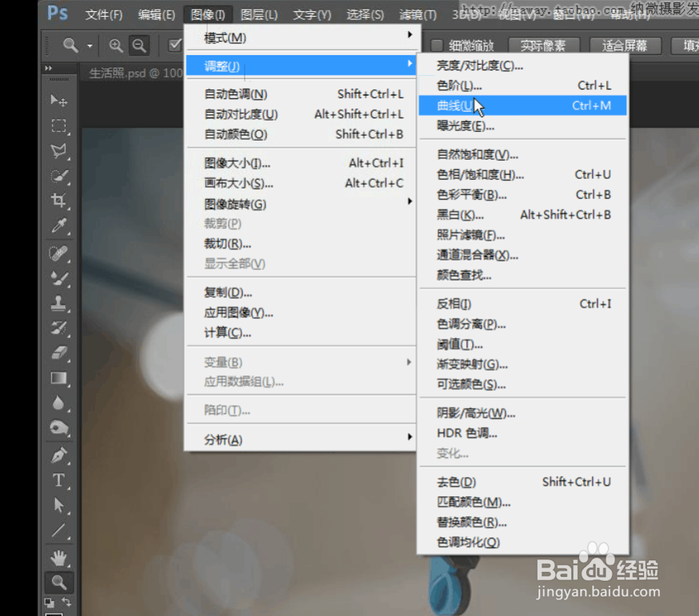Click the 适合屏幕 button
This screenshot has height=616, width=699.
(624, 46)
